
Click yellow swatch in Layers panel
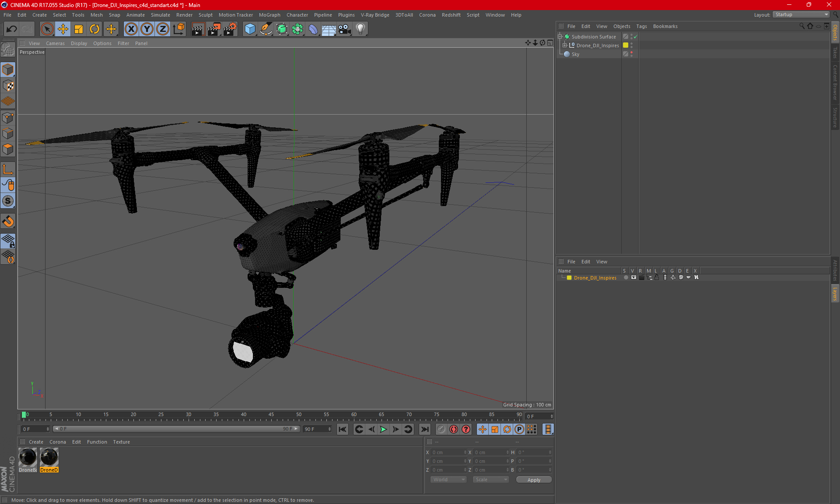point(569,278)
